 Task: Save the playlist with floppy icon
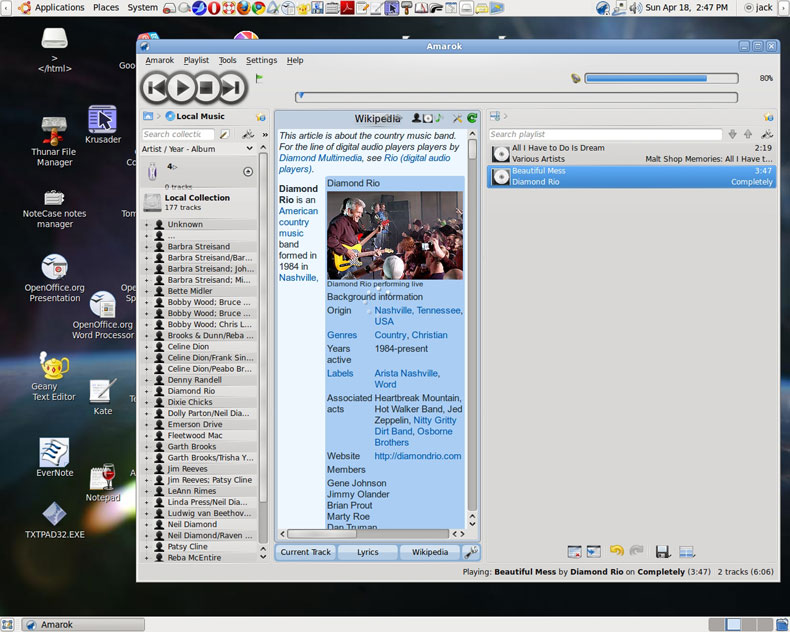coord(663,552)
